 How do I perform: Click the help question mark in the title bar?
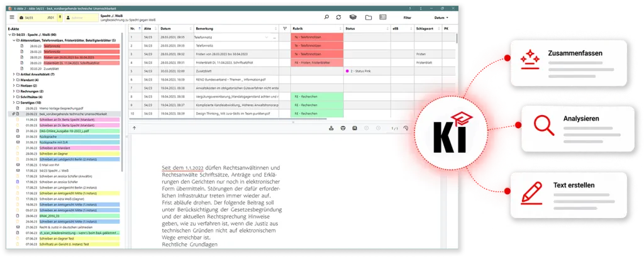(x=410, y=8)
